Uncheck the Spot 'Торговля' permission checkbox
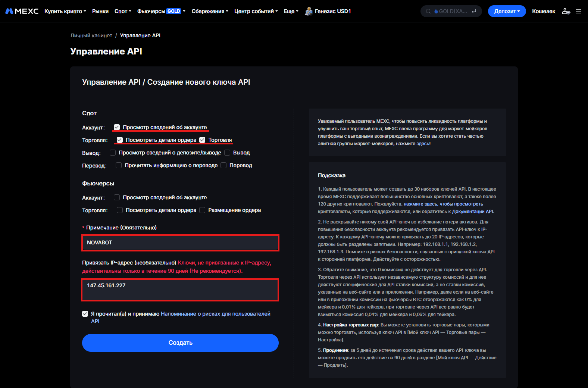Screen dimensions: 588x388 pyautogui.click(x=202, y=140)
